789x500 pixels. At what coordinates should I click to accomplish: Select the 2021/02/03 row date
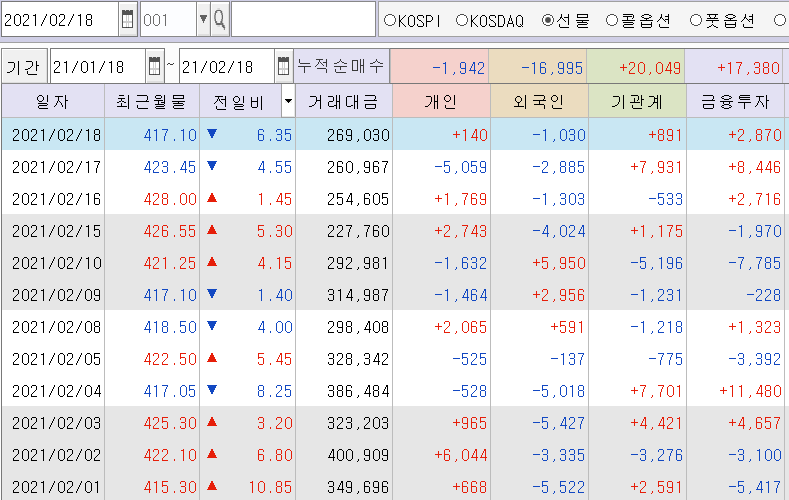(56, 423)
